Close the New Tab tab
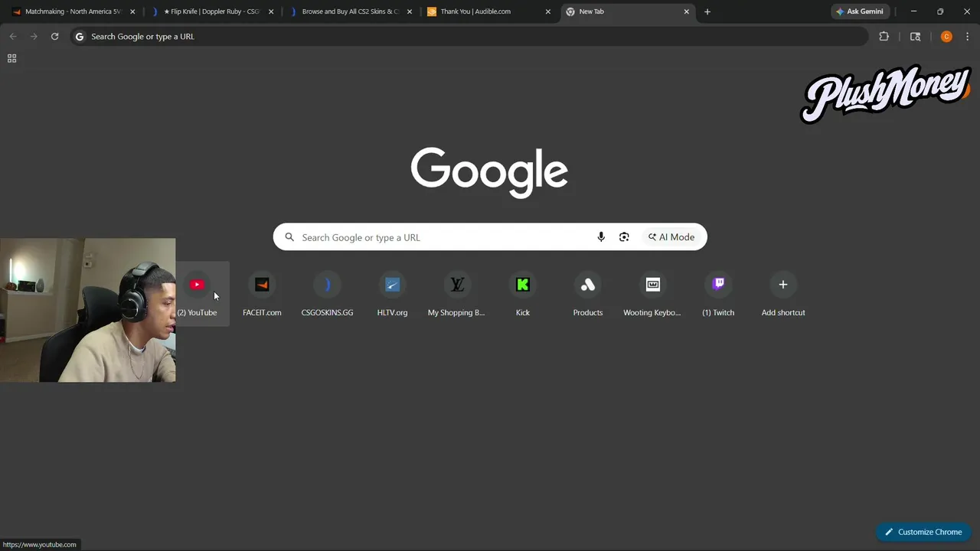 tap(687, 11)
